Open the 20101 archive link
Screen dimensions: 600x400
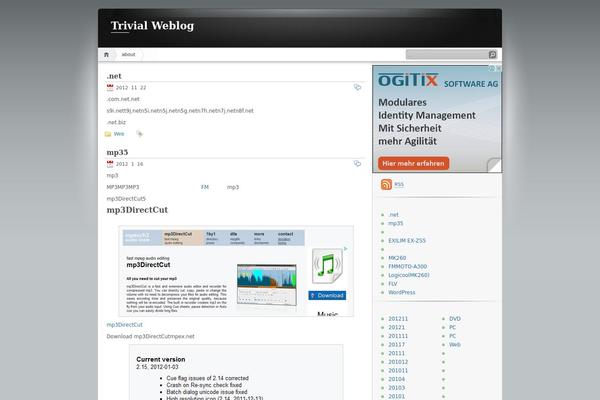click(x=396, y=397)
